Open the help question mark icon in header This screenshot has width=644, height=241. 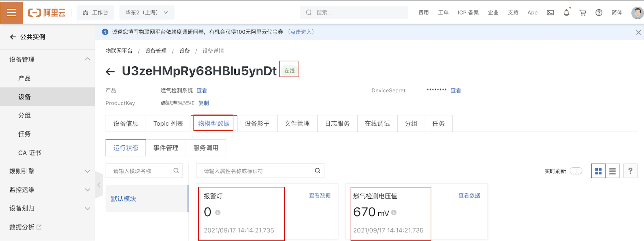point(599,13)
